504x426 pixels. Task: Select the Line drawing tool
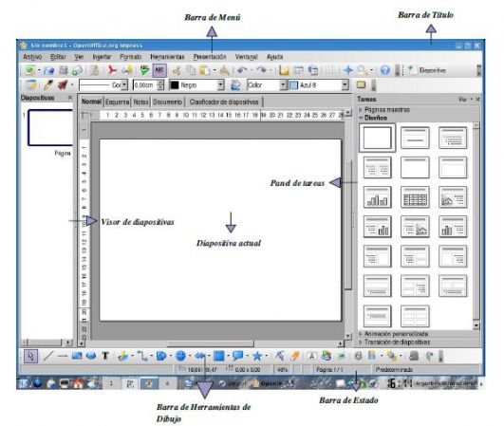48,356
